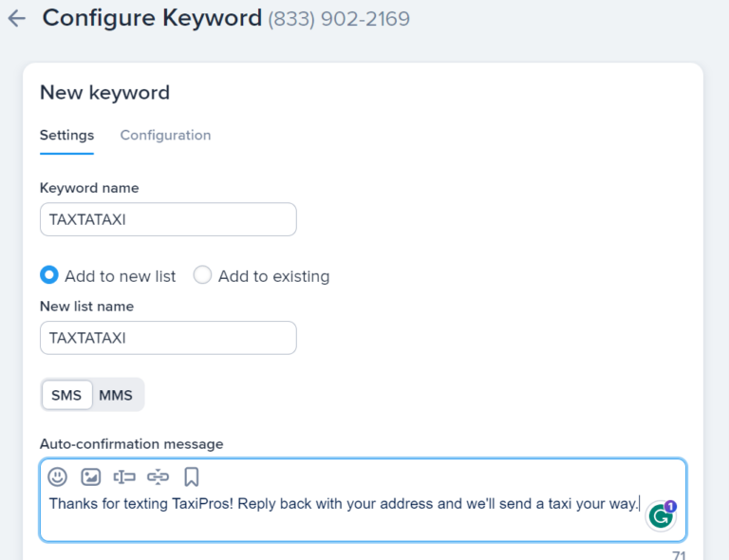Switch message type to MMS
This screenshot has width=729, height=560.
[116, 395]
